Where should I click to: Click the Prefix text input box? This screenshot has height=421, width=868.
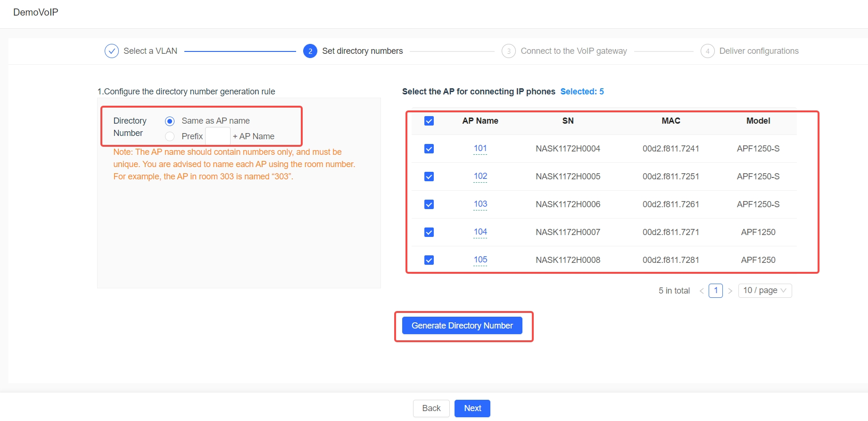[218, 136]
